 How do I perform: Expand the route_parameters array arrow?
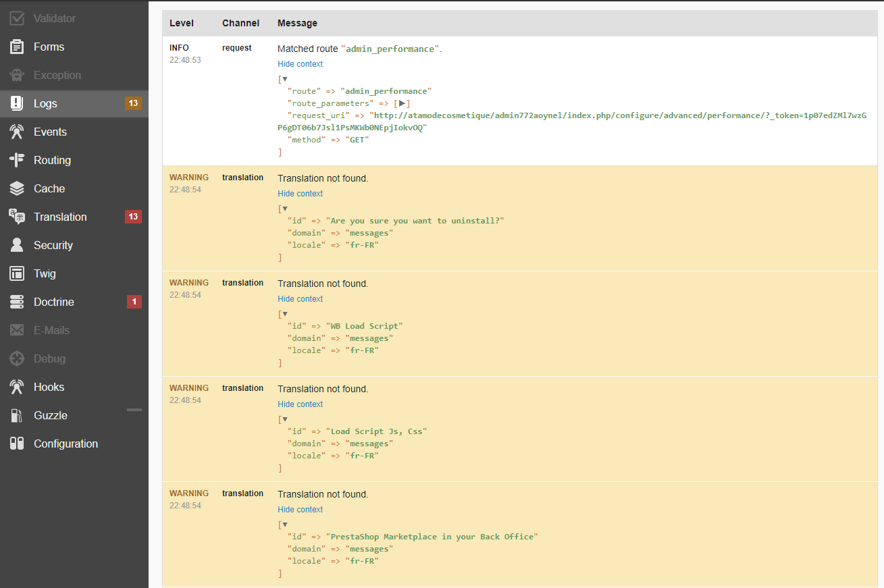point(402,103)
